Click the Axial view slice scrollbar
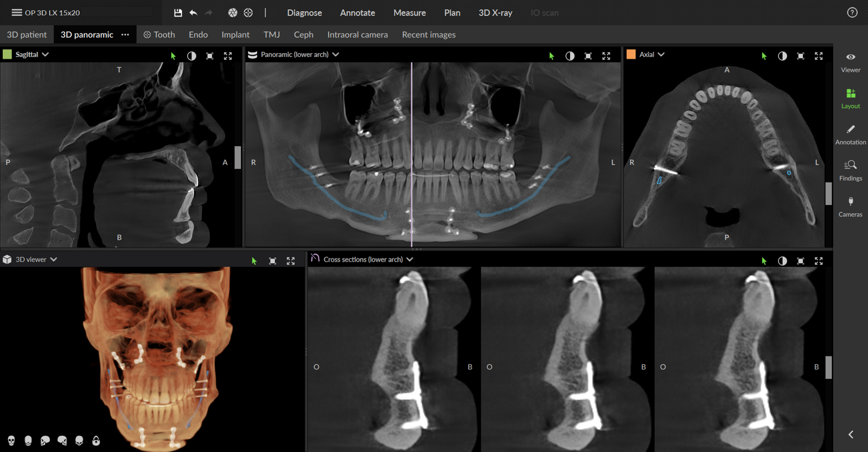Viewport: 868px width, 452px height. [x=828, y=193]
